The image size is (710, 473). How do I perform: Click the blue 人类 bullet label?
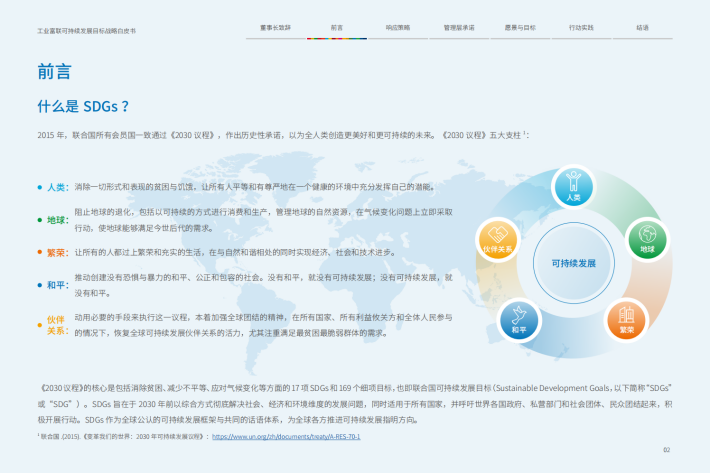[x=56, y=187]
